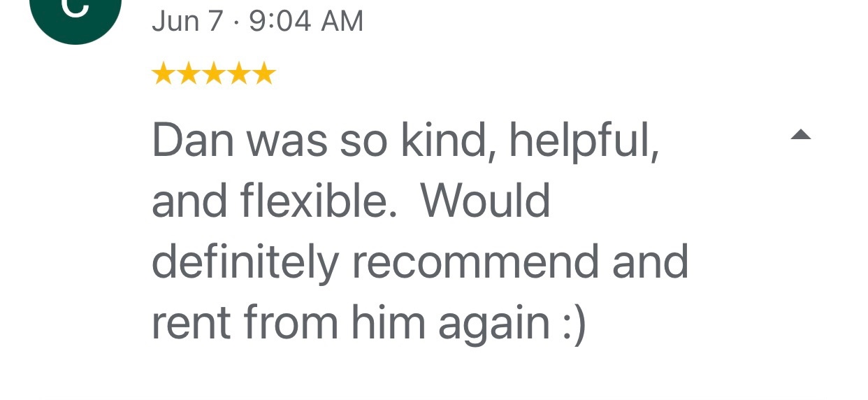The width and height of the screenshot is (868, 400).
Task: Click the word 'rent' in last line
Action: point(191,323)
